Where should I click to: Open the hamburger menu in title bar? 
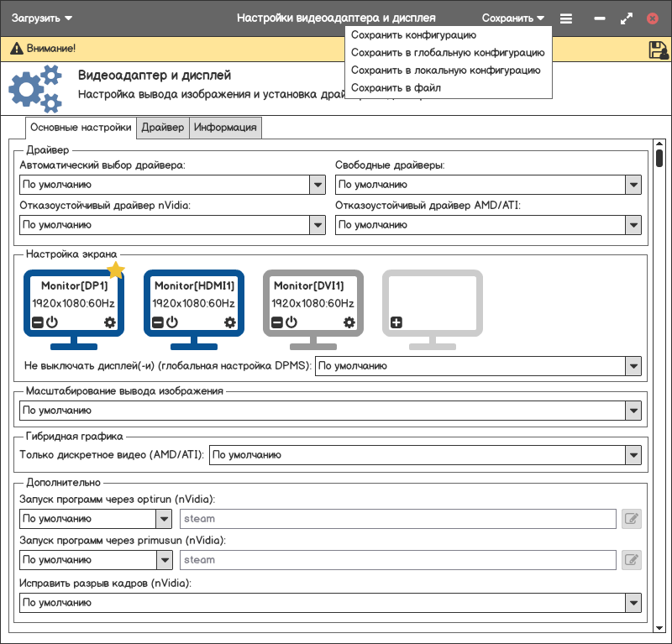(x=566, y=18)
